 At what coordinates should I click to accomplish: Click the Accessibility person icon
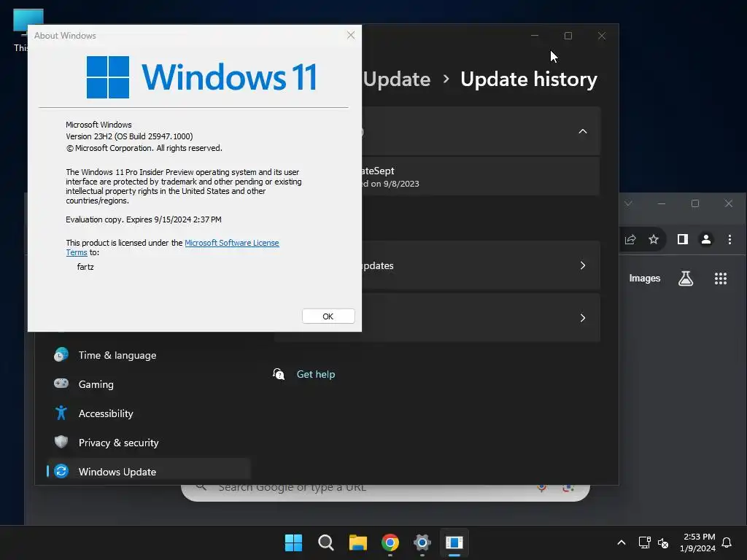point(61,413)
